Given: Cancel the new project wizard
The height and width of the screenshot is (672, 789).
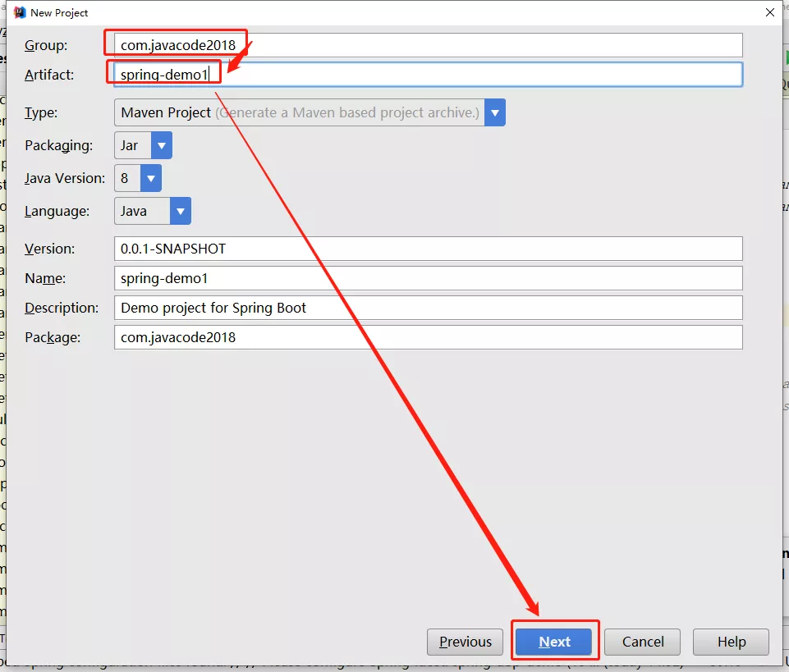Looking at the screenshot, I should point(643,642).
